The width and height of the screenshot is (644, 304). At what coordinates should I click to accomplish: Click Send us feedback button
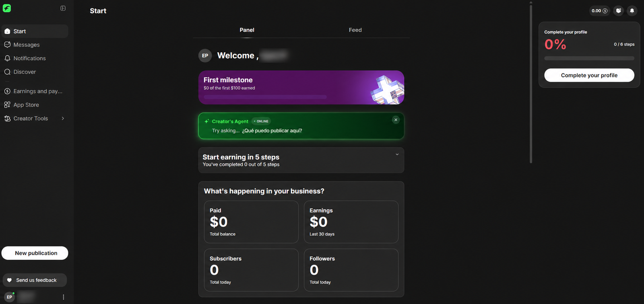coord(35,280)
